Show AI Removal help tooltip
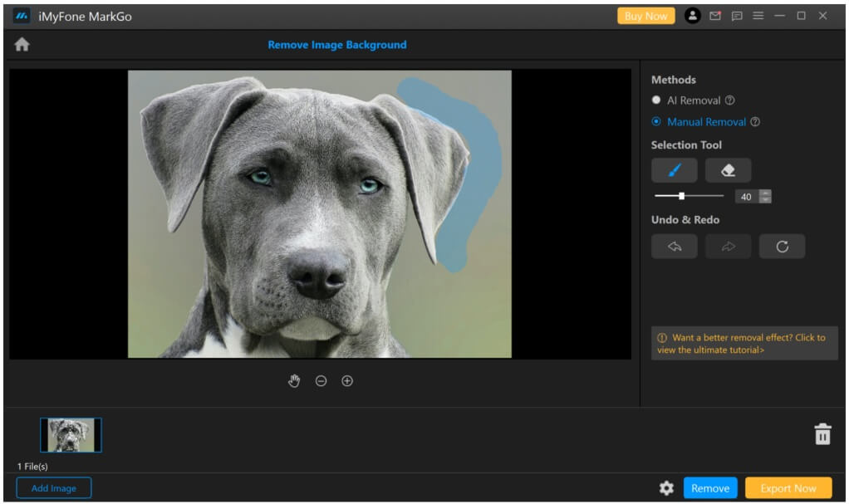This screenshot has width=849, height=504. (730, 100)
